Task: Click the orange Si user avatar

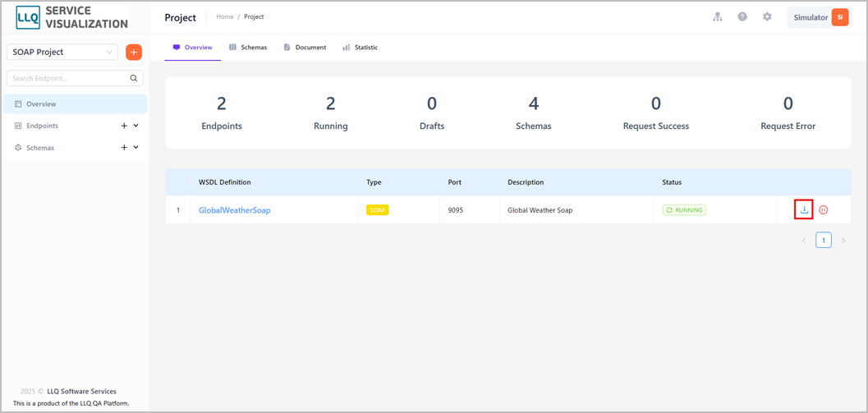Action: (x=840, y=17)
